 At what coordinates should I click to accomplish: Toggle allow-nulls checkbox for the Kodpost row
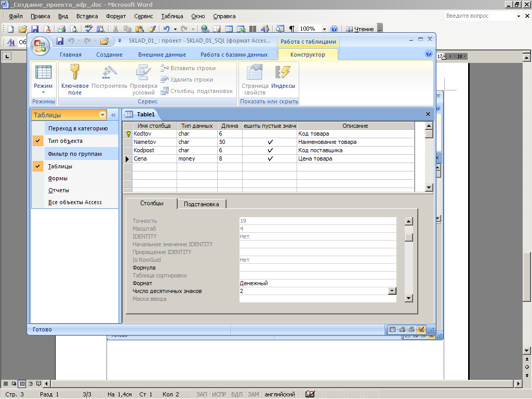pyautogui.click(x=270, y=150)
